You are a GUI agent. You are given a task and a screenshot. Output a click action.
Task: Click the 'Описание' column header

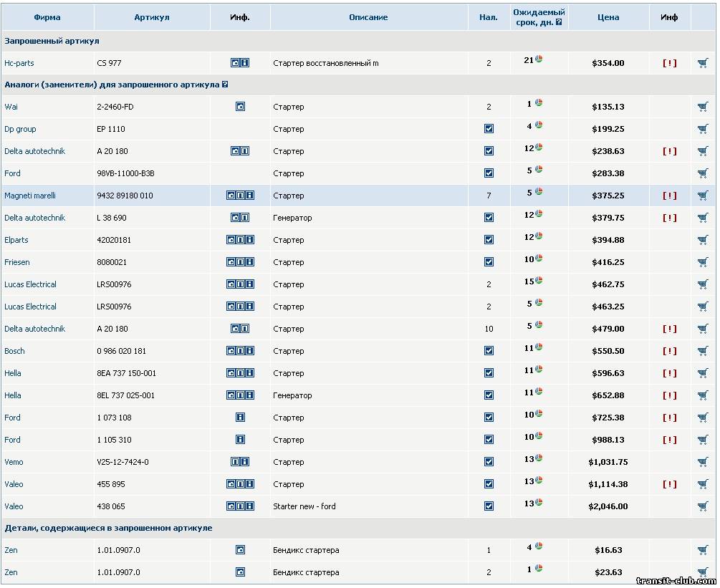(368, 17)
